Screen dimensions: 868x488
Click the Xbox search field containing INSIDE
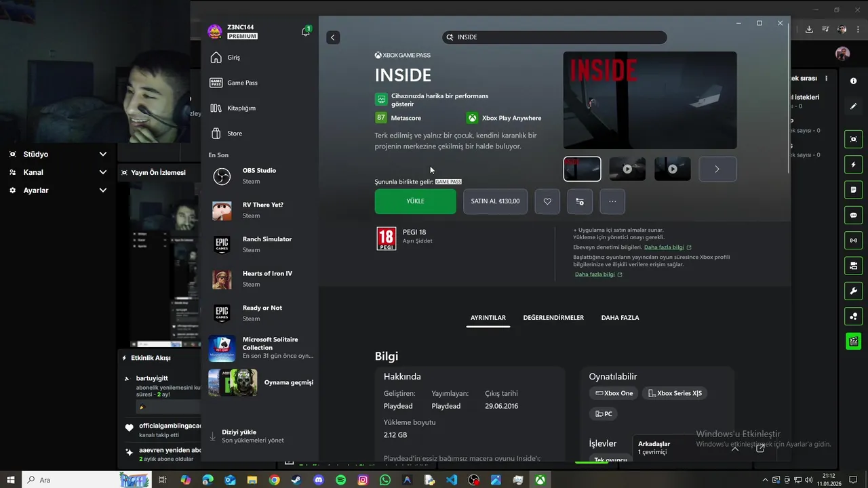[554, 37]
